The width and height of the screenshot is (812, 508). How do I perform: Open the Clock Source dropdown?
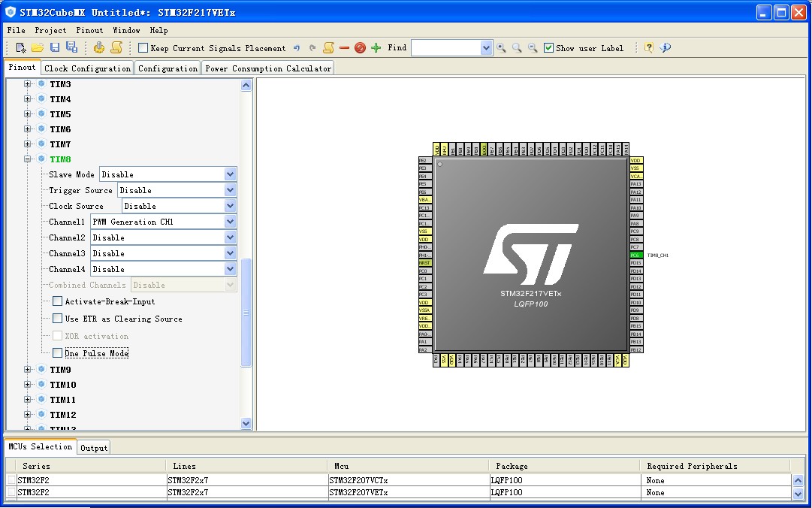(231, 206)
